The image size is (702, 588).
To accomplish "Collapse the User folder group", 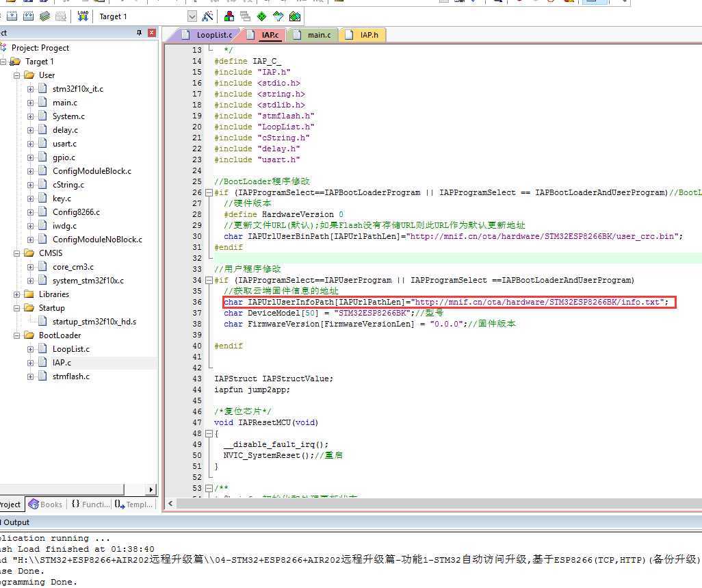I will click(x=16, y=75).
